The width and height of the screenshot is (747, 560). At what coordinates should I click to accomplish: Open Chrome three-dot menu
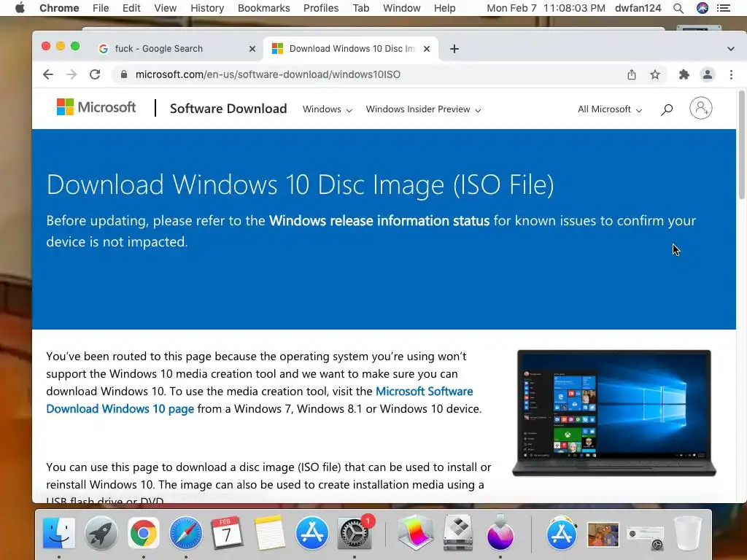click(x=731, y=74)
